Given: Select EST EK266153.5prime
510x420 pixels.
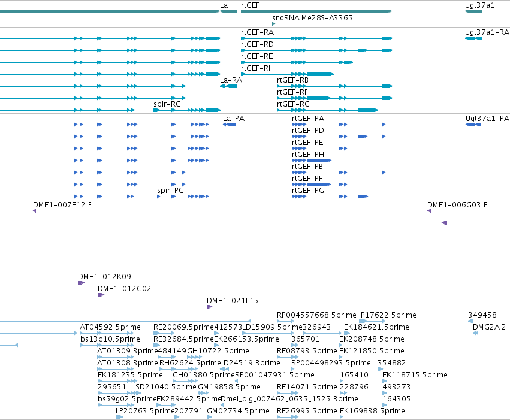Looking at the screenshot, I should click(246, 339).
